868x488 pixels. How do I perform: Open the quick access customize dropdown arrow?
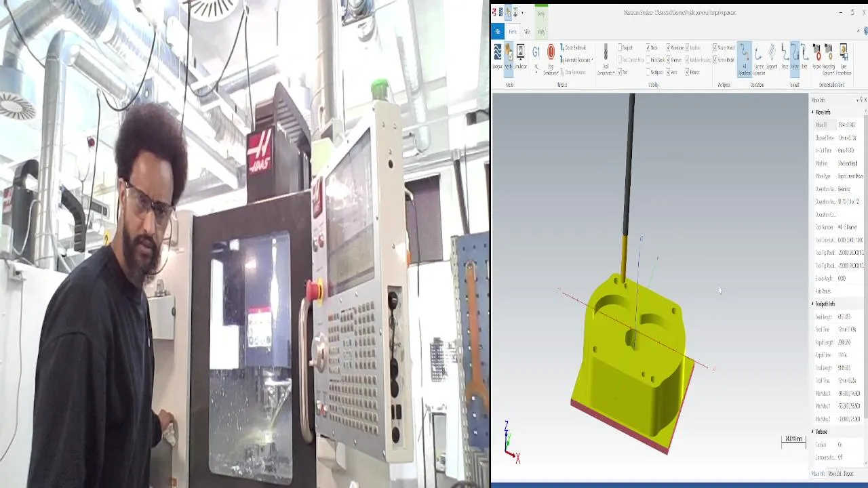click(522, 13)
